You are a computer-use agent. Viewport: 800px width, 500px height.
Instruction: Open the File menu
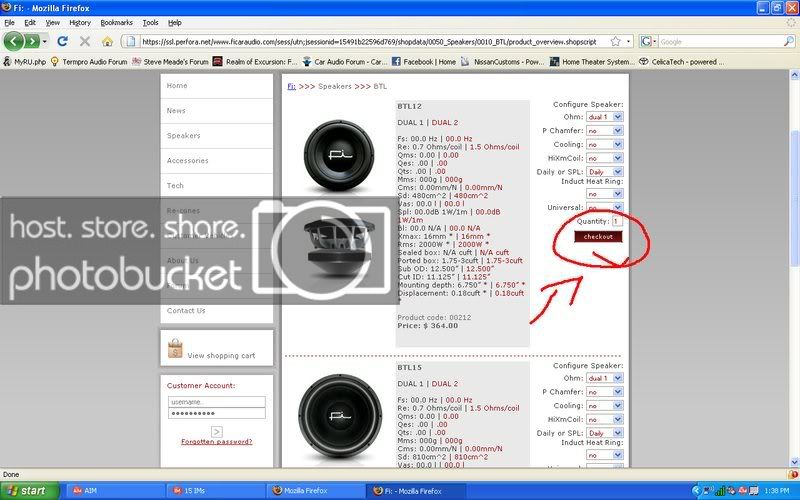tap(9, 22)
